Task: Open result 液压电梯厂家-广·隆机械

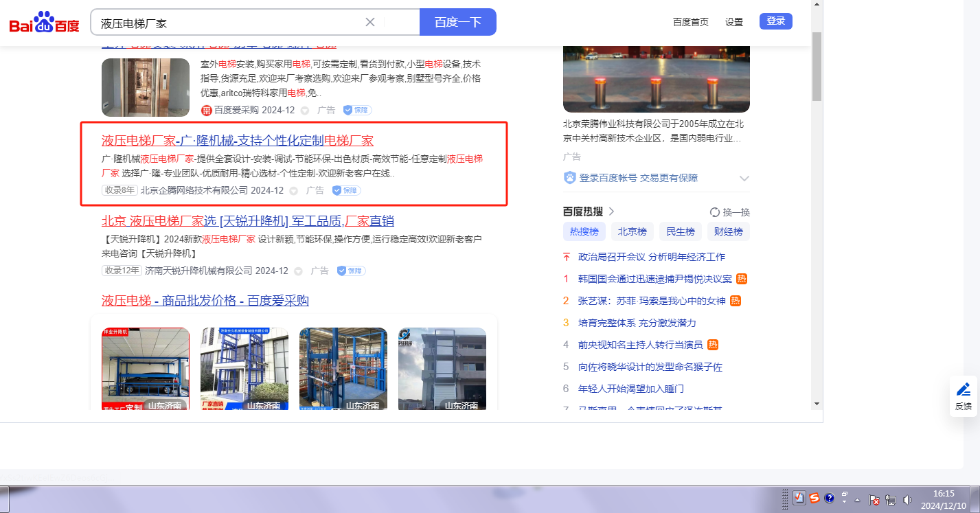Action: point(238,141)
